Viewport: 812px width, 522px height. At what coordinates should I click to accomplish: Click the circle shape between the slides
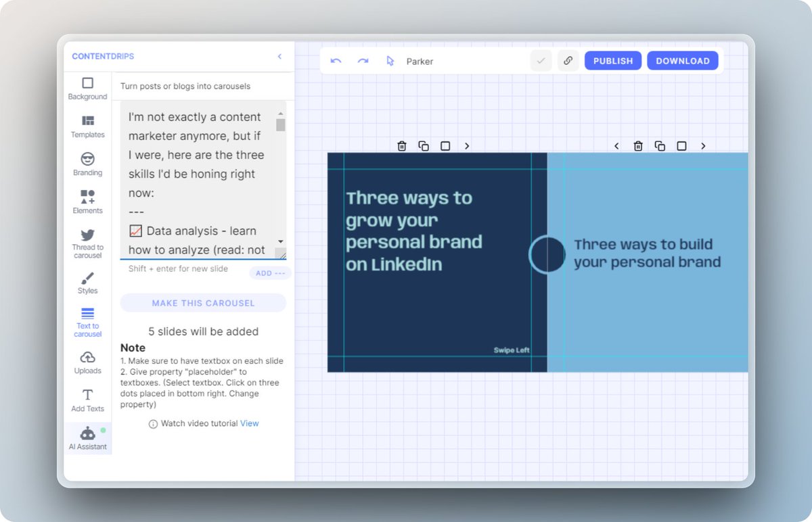coord(547,255)
